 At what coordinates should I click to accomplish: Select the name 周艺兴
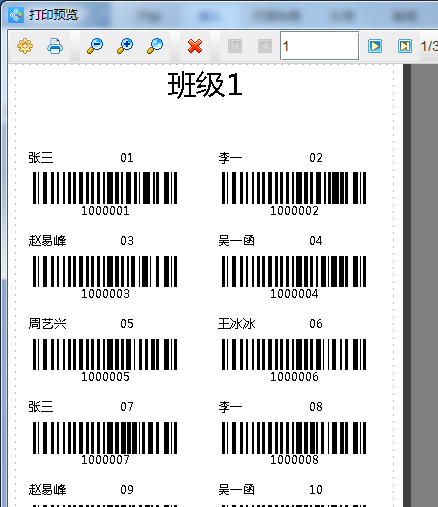47,324
